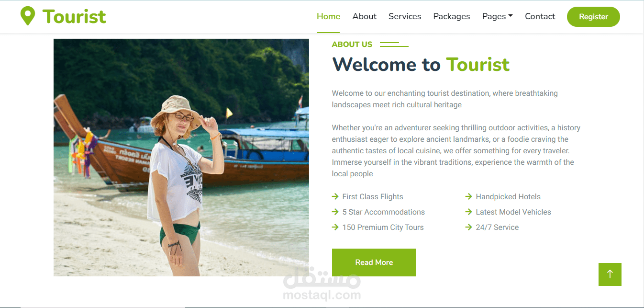Click the arrow beside Handpicked Hotels
644x308 pixels.
[468, 196]
